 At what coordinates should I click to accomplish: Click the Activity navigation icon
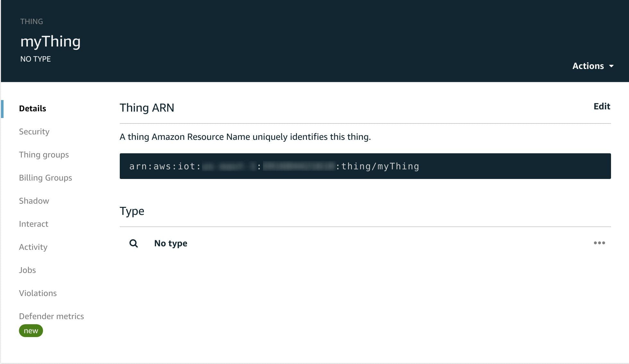(x=33, y=247)
